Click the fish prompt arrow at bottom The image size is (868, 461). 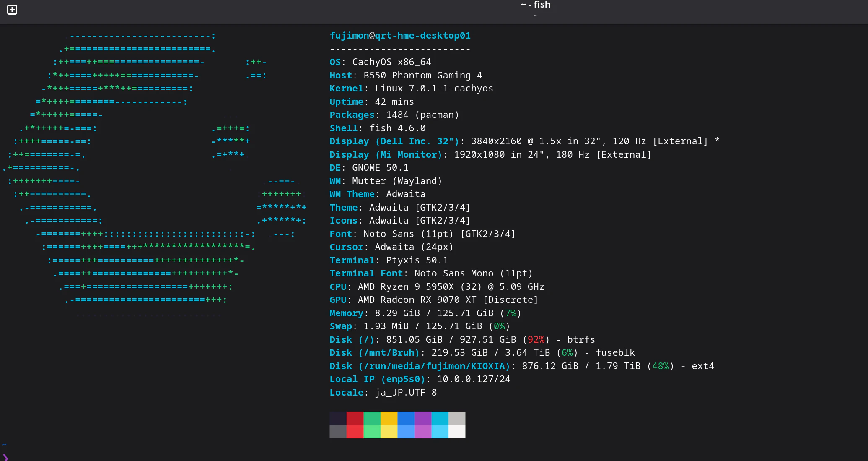pyautogui.click(x=5, y=457)
